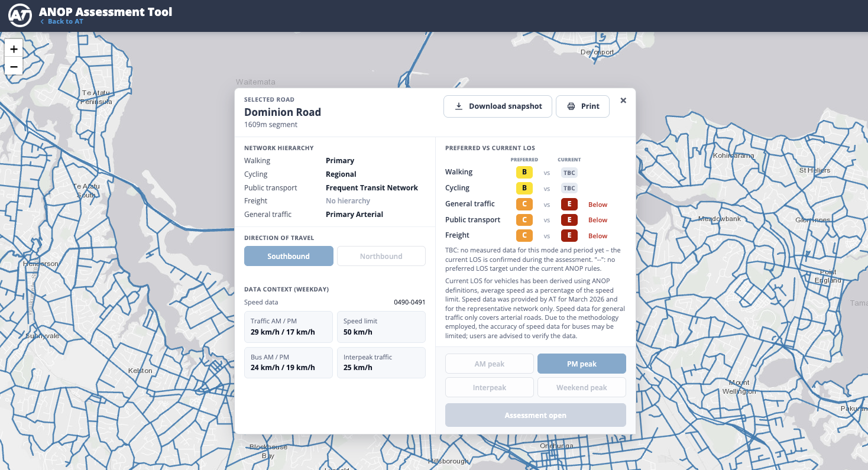Select Northbound direction
The width and height of the screenshot is (868, 470).
[x=381, y=256]
